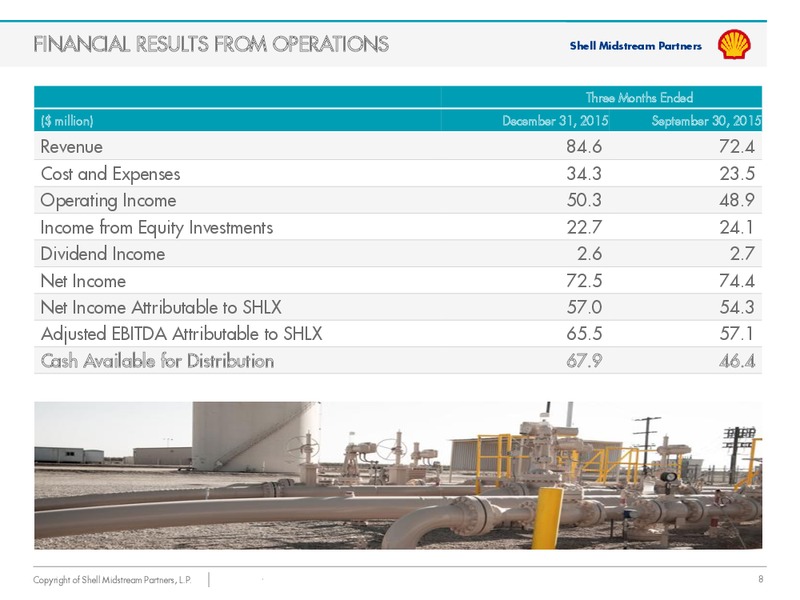
Task: Click the Cost and Expenses value 34.3
Action: click(x=584, y=173)
